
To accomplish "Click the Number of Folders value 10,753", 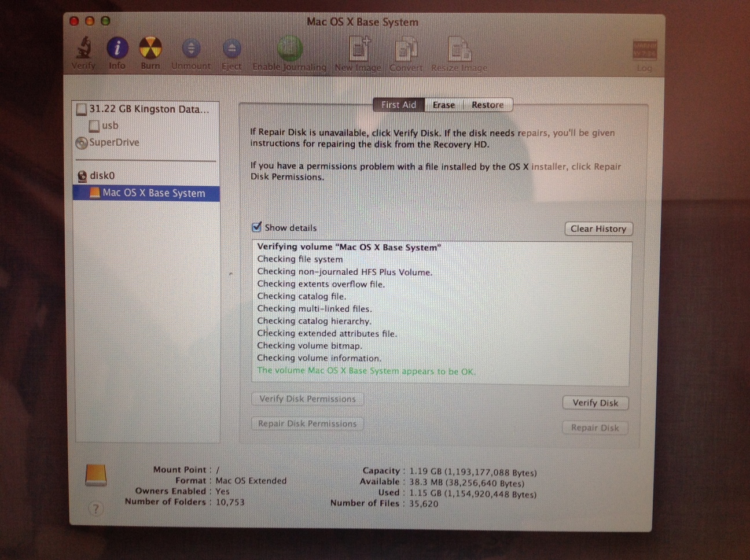I will pos(230,502).
